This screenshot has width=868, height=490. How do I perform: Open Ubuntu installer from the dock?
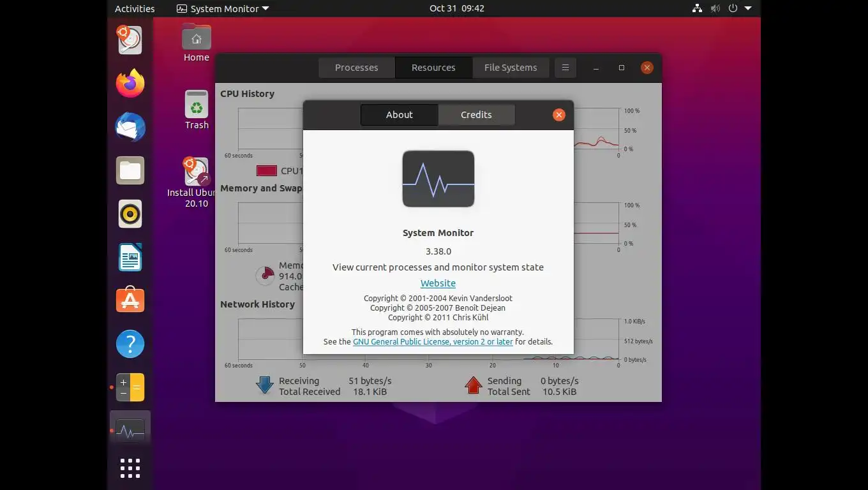(x=130, y=40)
